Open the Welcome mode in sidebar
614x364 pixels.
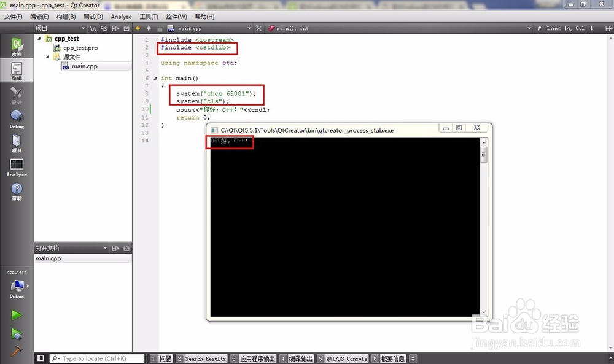pos(17,47)
